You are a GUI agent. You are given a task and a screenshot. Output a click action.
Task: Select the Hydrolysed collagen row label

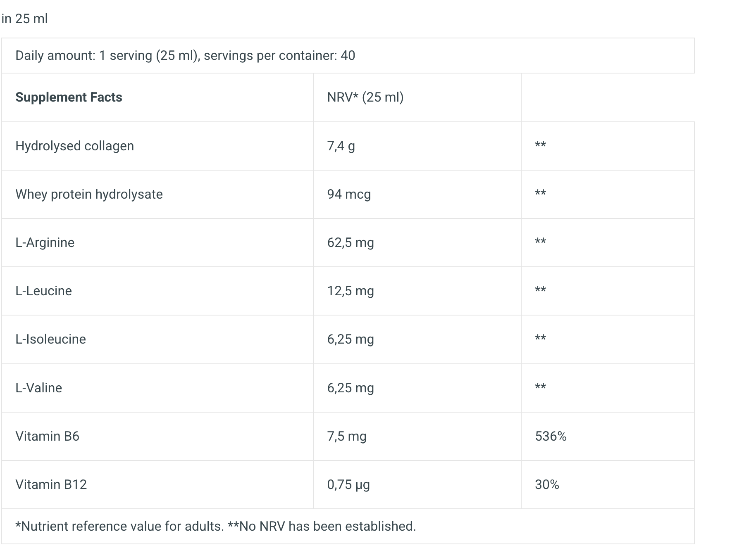pos(74,146)
